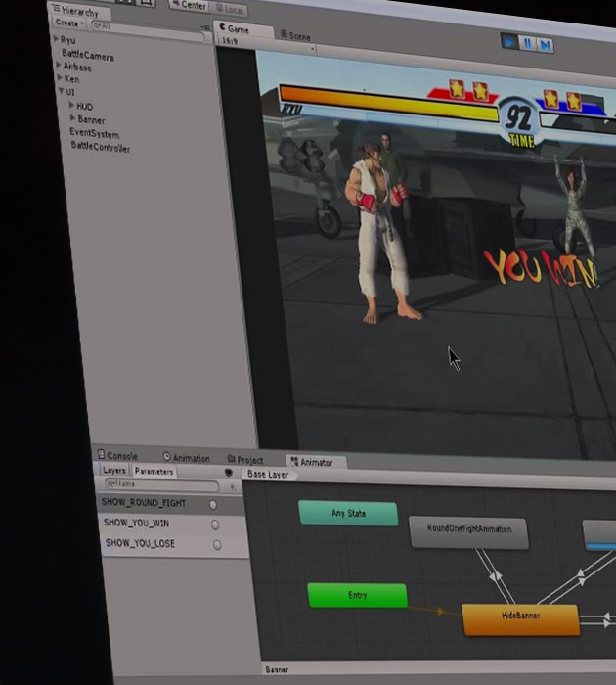The height and width of the screenshot is (685, 616).
Task: Select BattleController in the Hierarchy
Action: pos(101,147)
